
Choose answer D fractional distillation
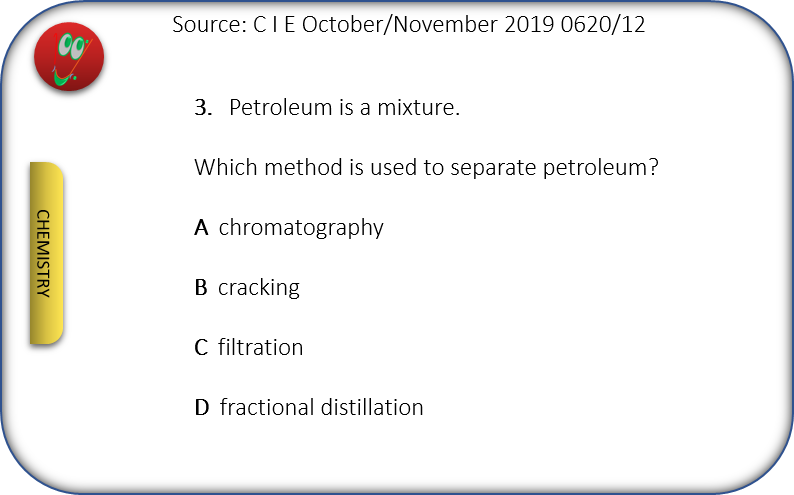[x=309, y=407]
